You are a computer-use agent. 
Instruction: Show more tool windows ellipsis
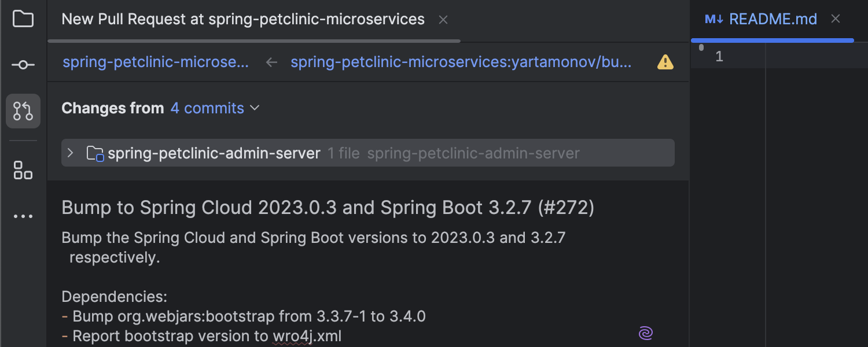click(x=23, y=216)
